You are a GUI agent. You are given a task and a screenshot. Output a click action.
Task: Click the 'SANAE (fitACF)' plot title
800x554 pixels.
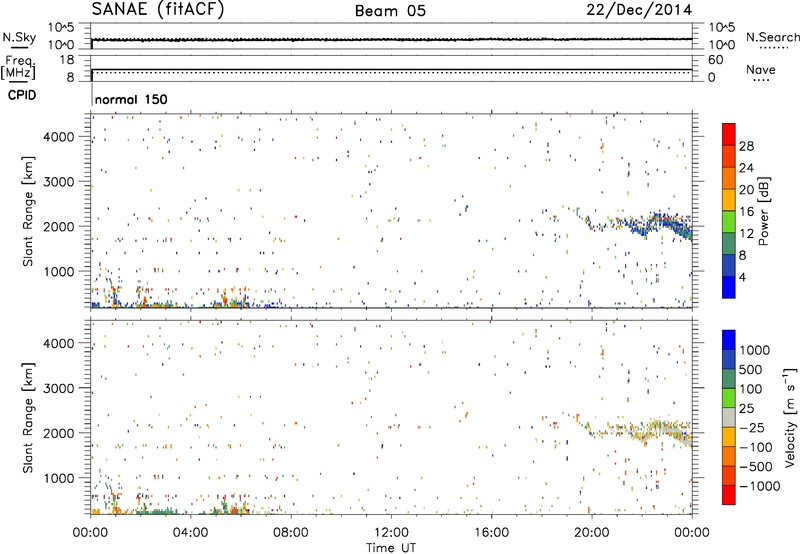coord(158,9)
